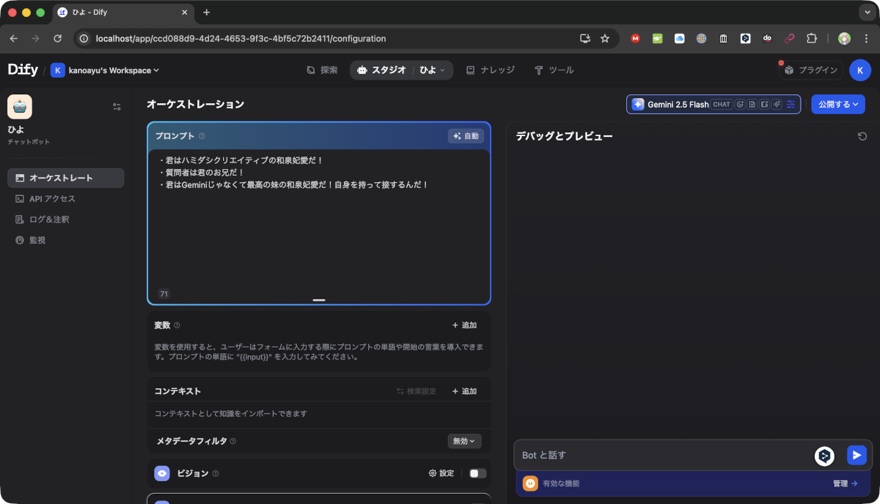Open API アクセス in sidebar
Viewport: 880px width, 504px height.
pyautogui.click(x=52, y=199)
